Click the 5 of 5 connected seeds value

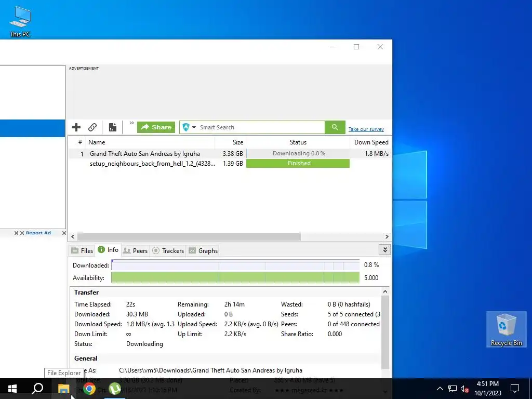[x=354, y=314]
